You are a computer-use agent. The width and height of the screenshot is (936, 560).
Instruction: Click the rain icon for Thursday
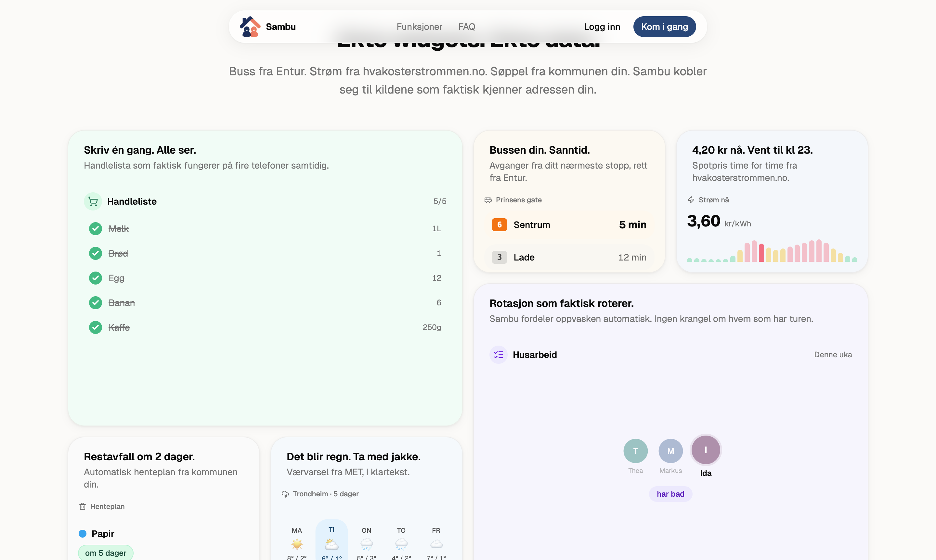point(401,544)
